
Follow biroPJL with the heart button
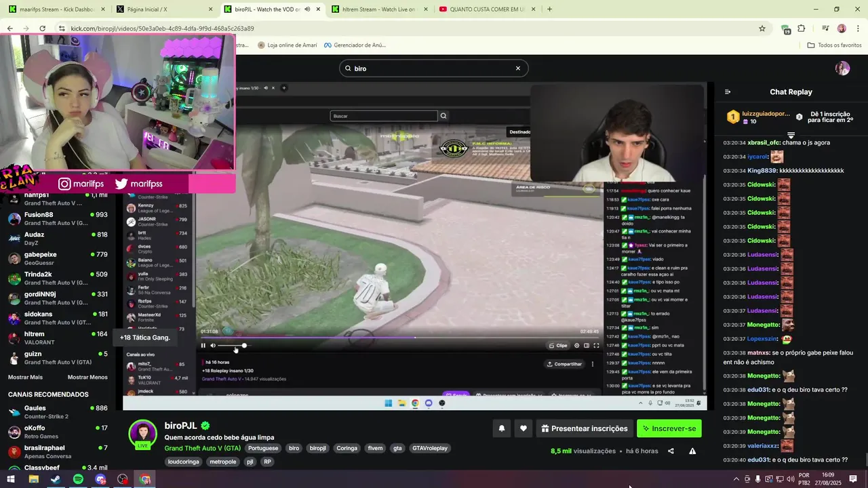click(524, 428)
